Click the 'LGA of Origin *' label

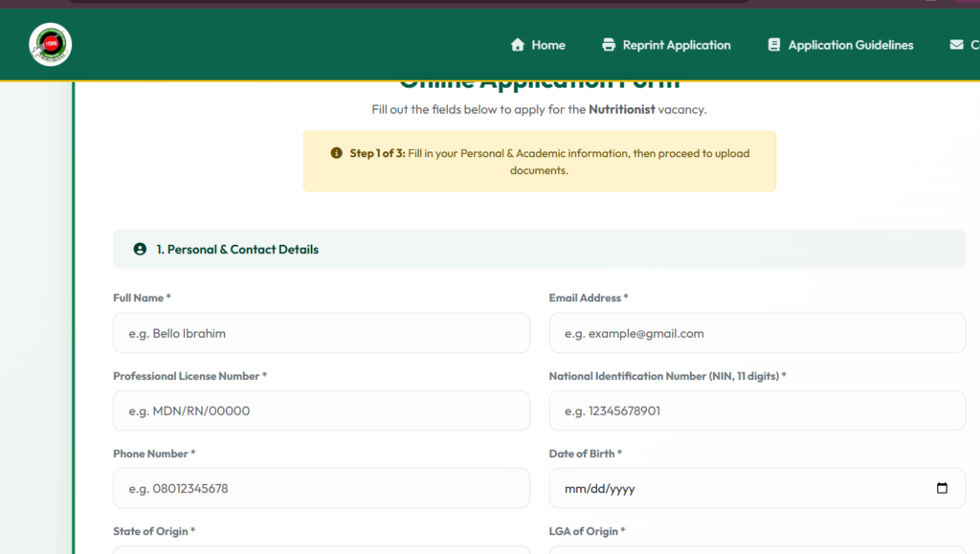[x=588, y=531]
